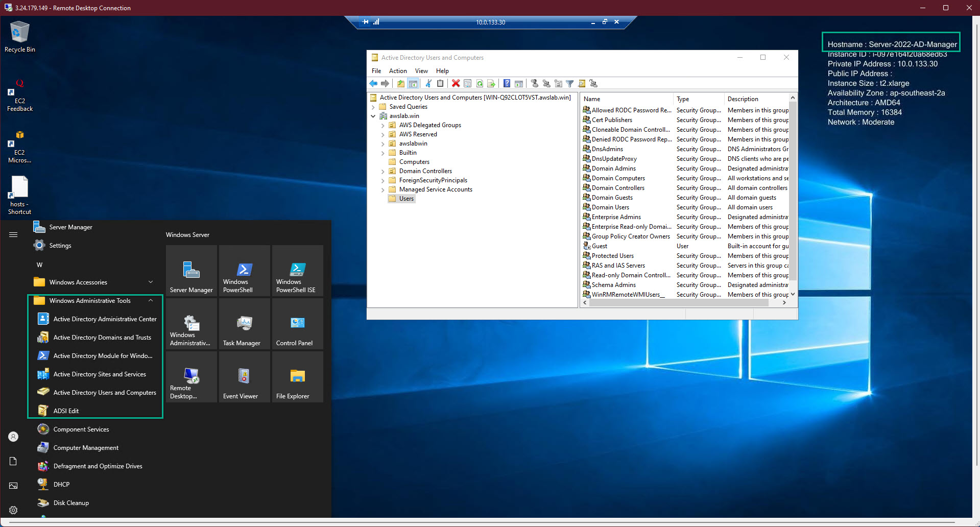The height and width of the screenshot is (527, 980).
Task: Open File Explorer tile
Action: click(x=298, y=377)
